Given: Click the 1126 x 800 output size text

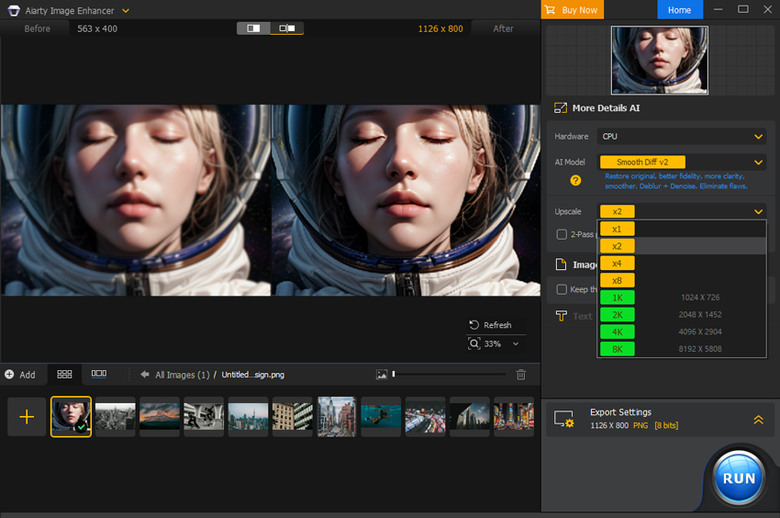Looking at the screenshot, I should pyautogui.click(x=440, y=29).
